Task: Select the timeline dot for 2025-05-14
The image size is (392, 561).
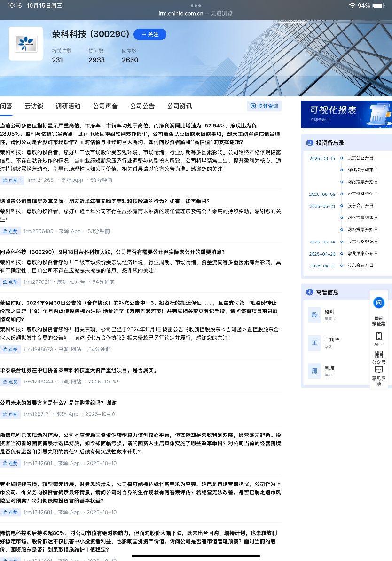Action: click(342, 242)
